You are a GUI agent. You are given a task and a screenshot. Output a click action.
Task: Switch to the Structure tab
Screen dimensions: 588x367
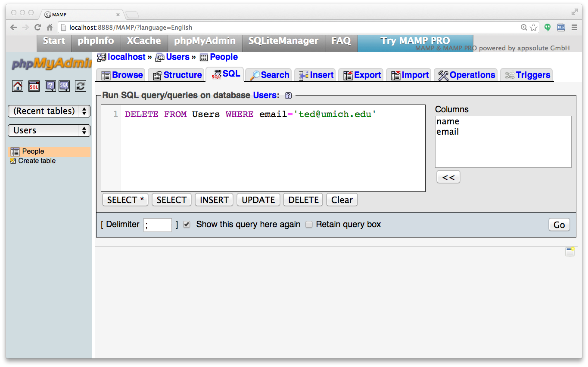pos(177,75)
